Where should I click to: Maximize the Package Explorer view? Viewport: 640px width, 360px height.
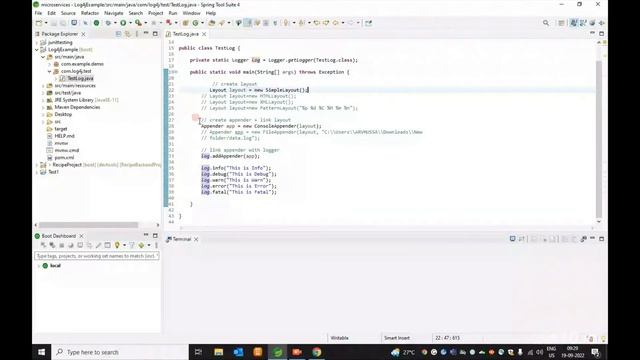coord(155,33)
